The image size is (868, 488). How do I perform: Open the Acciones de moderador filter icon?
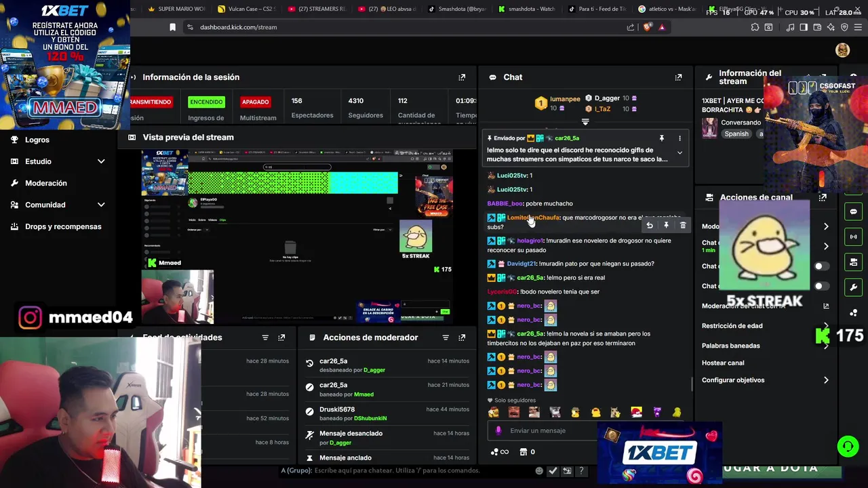click(x=446, y=338)
